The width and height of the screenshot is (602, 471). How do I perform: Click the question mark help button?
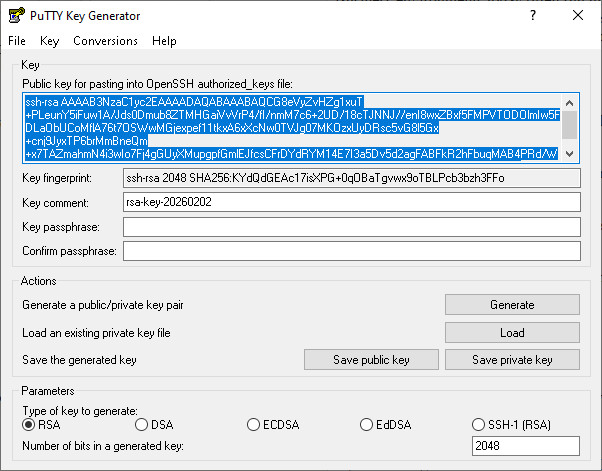[533, 16]
